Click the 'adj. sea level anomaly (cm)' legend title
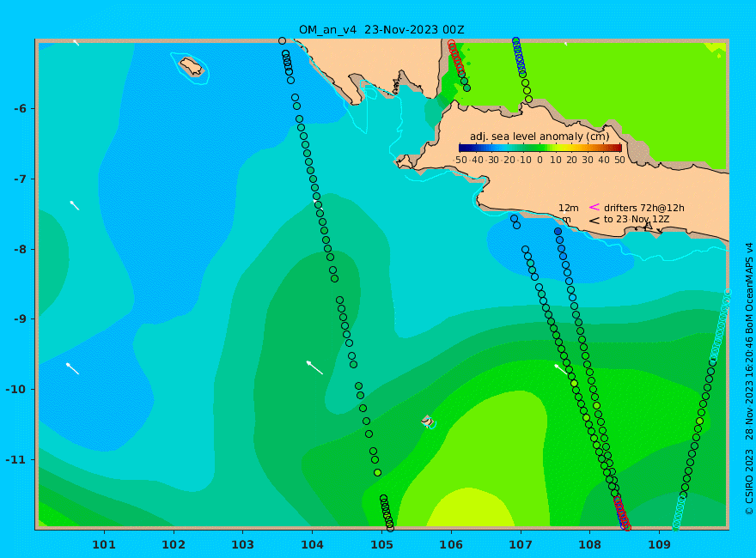 click(x=540, y=136)
